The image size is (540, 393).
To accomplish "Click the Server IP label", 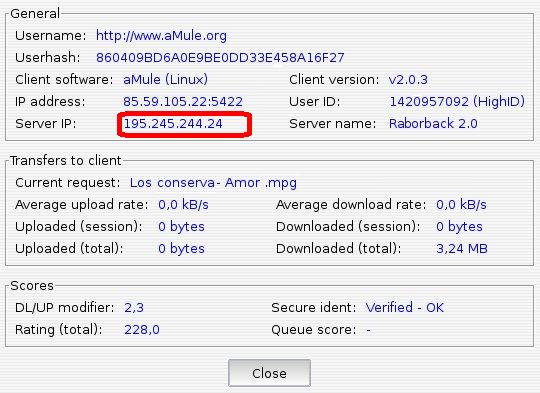I will pos(45,124).
